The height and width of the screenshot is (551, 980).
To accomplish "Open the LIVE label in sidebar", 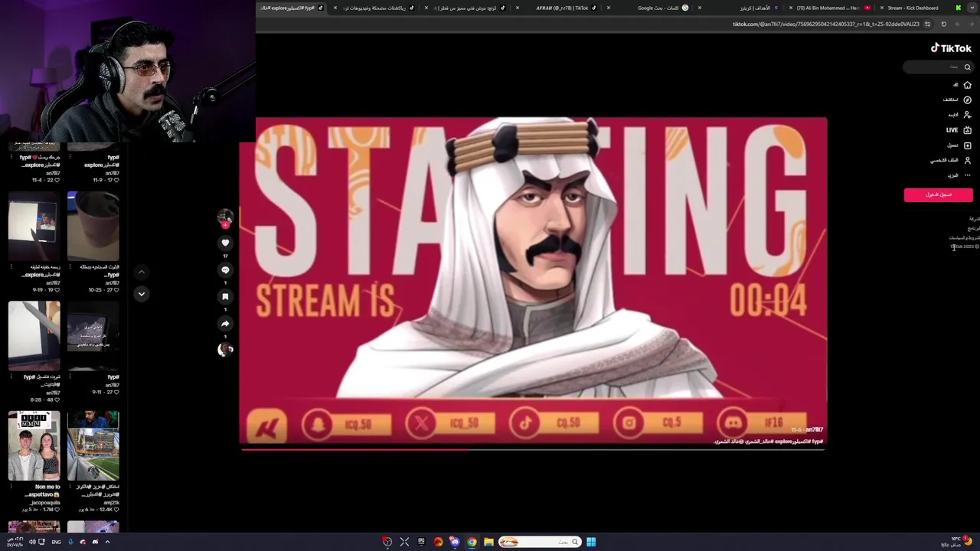I will point(952,130).
